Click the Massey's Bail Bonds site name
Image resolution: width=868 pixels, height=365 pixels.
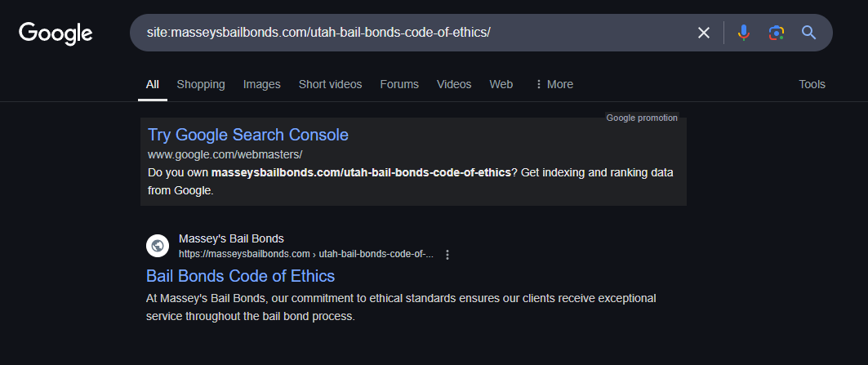[231, 238]
